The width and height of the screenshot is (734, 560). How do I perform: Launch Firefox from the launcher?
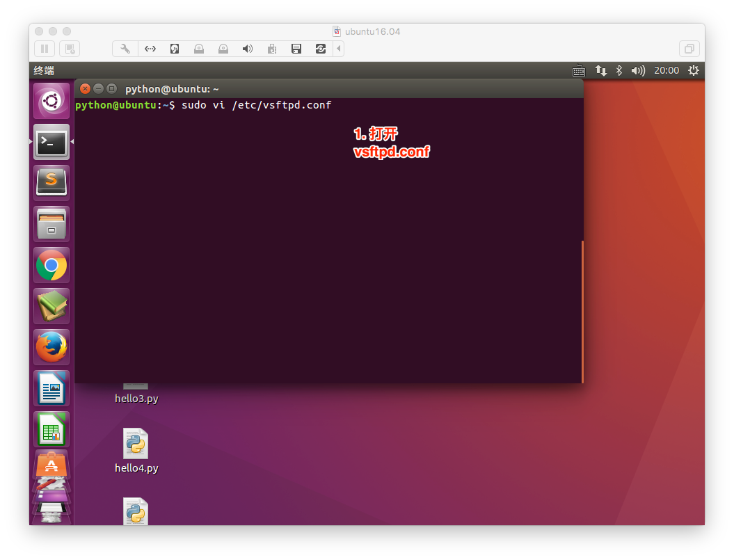51,347
